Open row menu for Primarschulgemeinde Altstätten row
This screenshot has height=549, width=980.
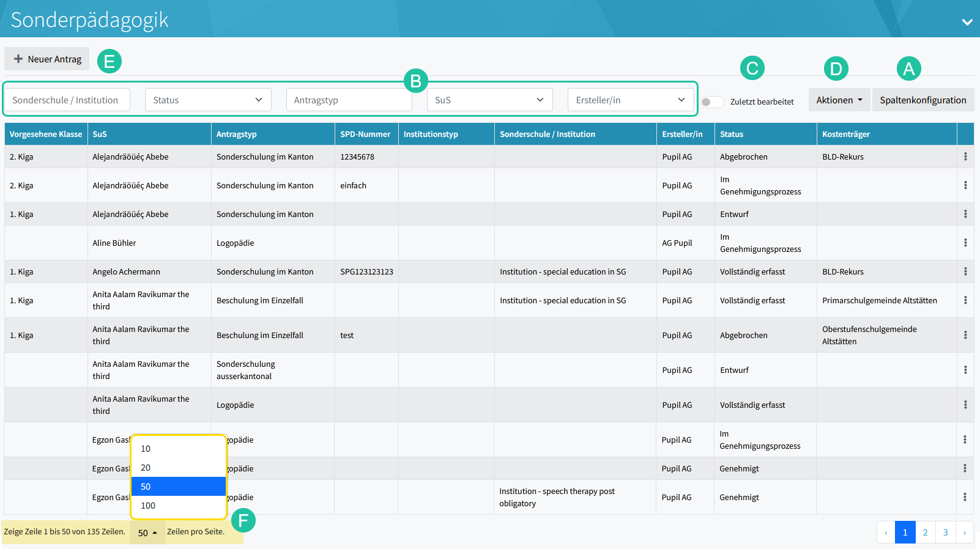965,300
